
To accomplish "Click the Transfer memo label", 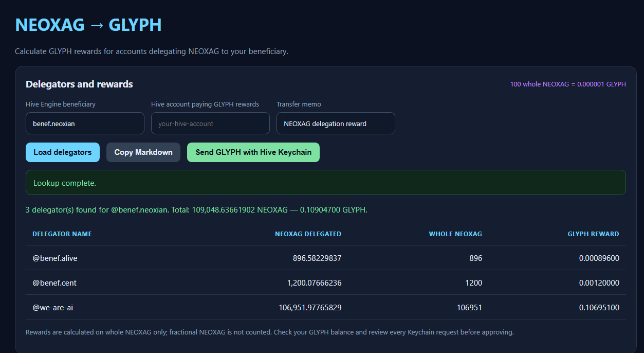I will 299,104.
